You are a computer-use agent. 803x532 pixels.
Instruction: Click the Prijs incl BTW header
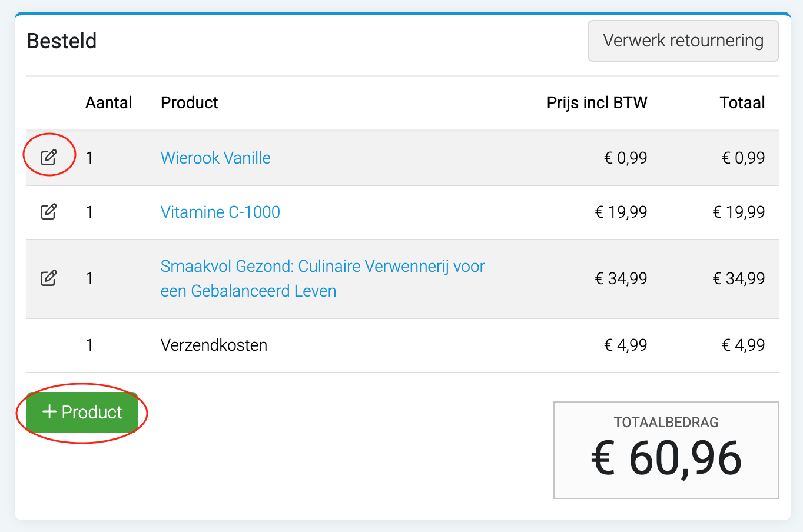pyautogui.click(x=596, y=102)
